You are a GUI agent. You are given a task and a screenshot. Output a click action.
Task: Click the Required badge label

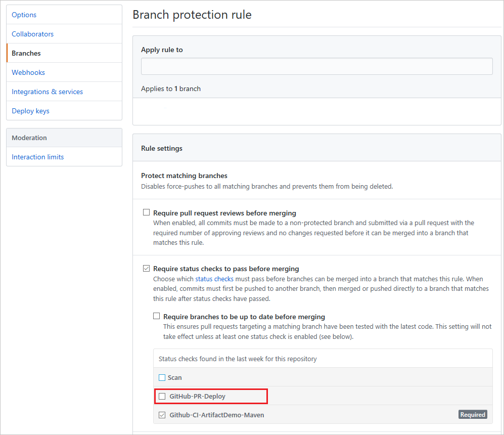click(473, 414)
